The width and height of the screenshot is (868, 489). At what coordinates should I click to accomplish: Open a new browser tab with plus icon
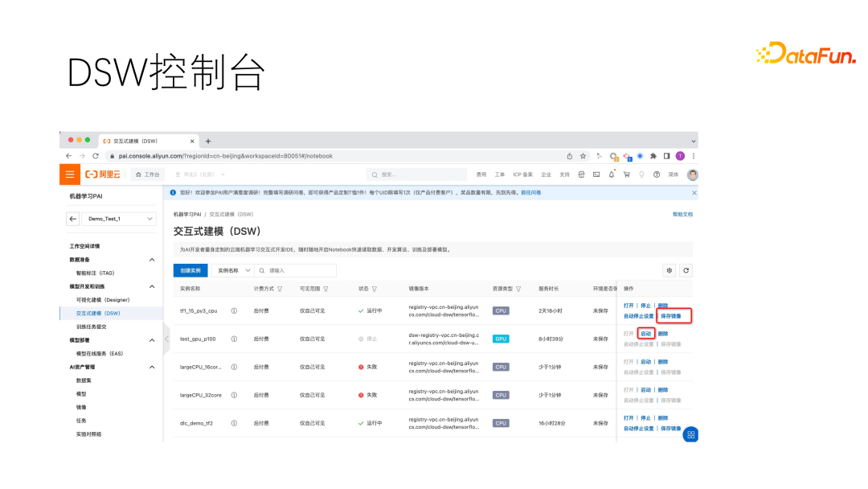208,142
